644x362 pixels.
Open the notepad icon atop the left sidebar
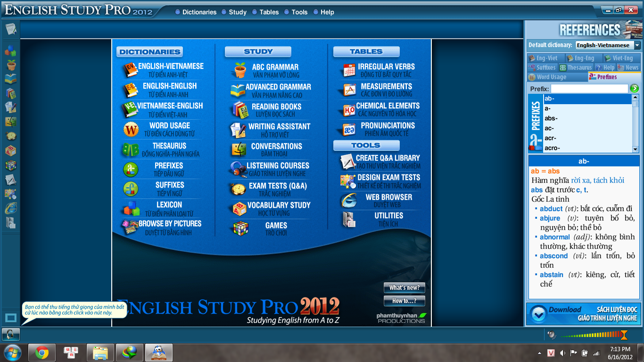pyautogui.click(x=10, y=29)
